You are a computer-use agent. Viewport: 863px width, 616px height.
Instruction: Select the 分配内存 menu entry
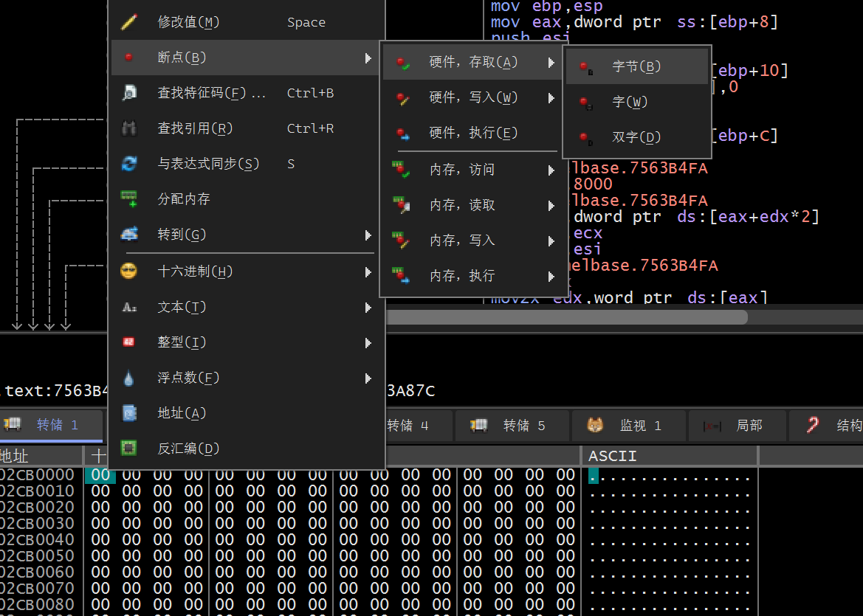[x=247, y=198]
